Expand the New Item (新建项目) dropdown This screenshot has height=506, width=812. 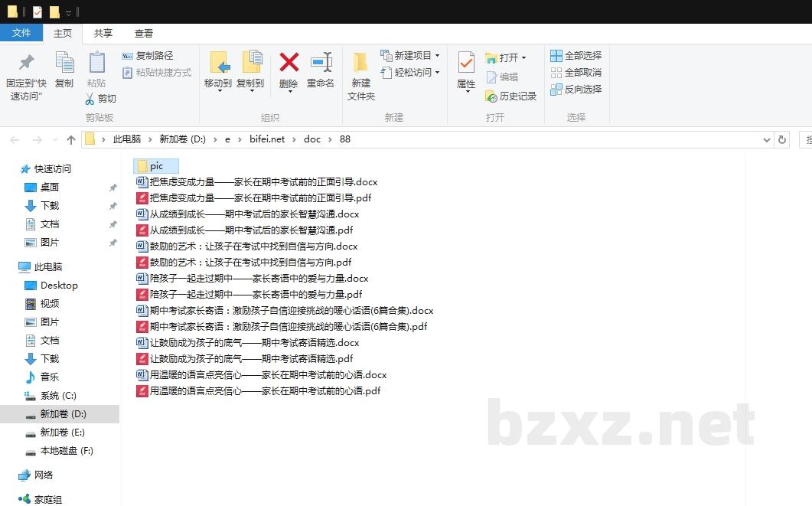[437, 56]
